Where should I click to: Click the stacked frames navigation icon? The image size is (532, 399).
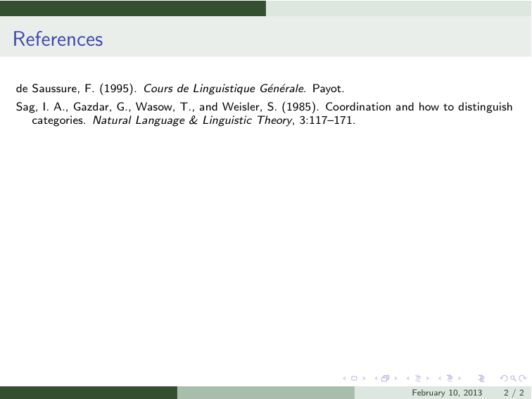[385, 378]
